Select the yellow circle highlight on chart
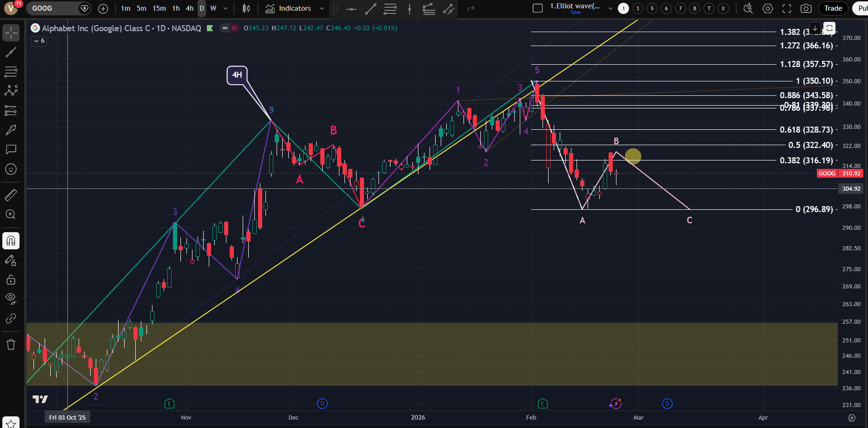Screen dimensions: 868x428 click(x=633, y=156)
